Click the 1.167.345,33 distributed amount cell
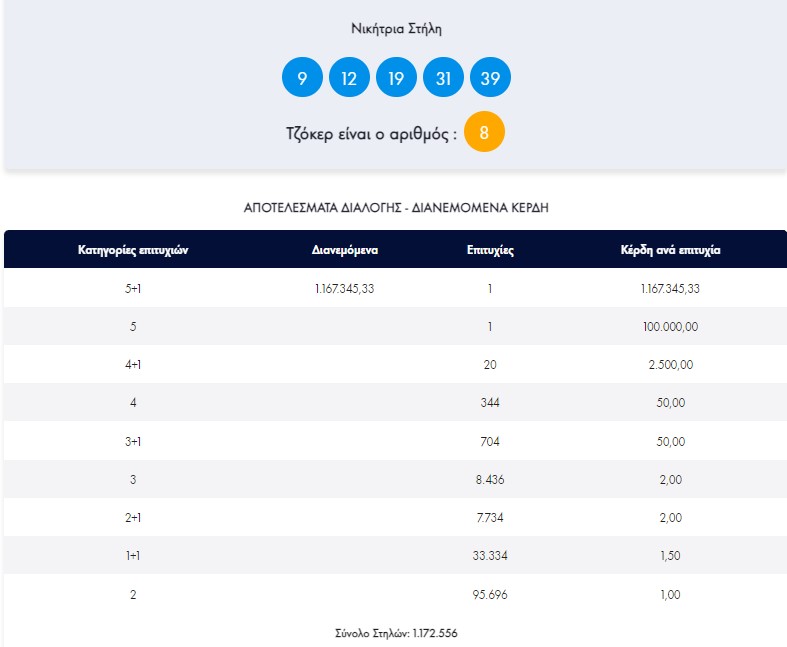 pos(345,289)
